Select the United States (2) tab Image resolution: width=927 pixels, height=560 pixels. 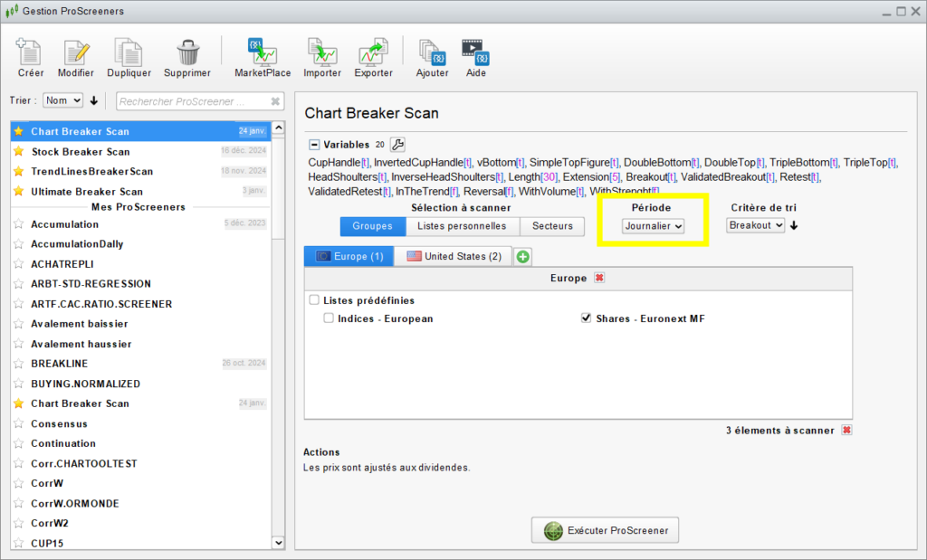coord(454,256)
